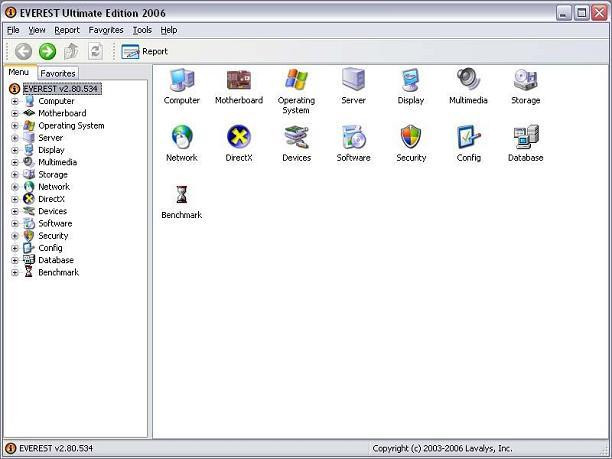
Task: Expand the Devices tree node
Action: pyautogui.click(x=15, y=212)
